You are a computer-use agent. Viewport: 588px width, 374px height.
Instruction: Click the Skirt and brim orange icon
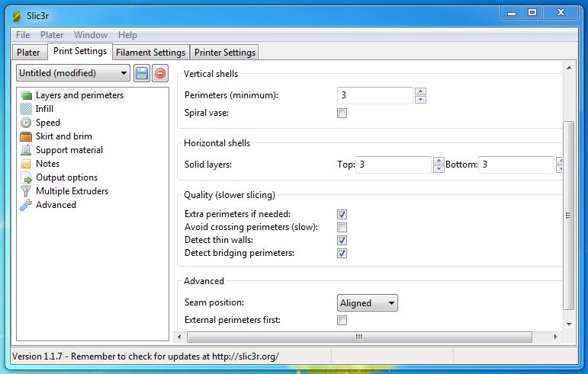[26, 136]
